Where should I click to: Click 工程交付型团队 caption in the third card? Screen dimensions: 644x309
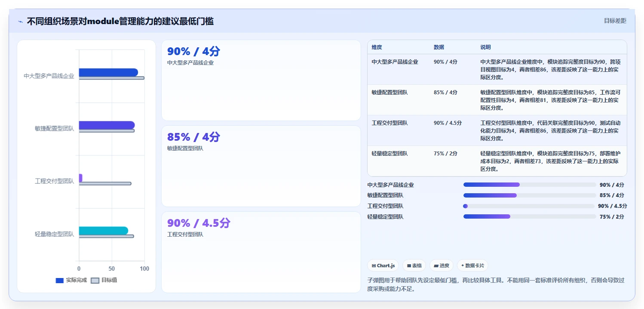[x=185, y=235]
